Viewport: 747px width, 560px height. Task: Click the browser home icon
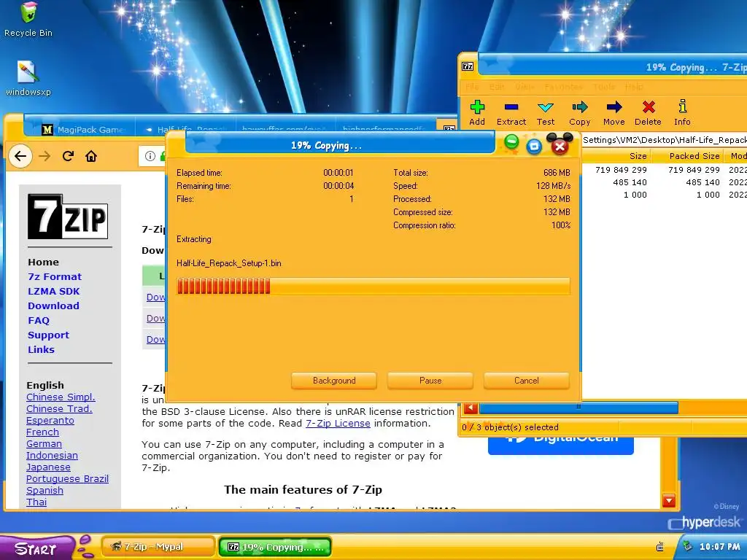(91, 156)
